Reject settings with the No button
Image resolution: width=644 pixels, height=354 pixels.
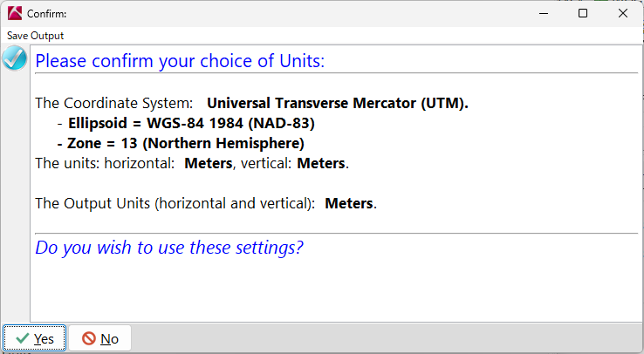(x=100, y=338)
